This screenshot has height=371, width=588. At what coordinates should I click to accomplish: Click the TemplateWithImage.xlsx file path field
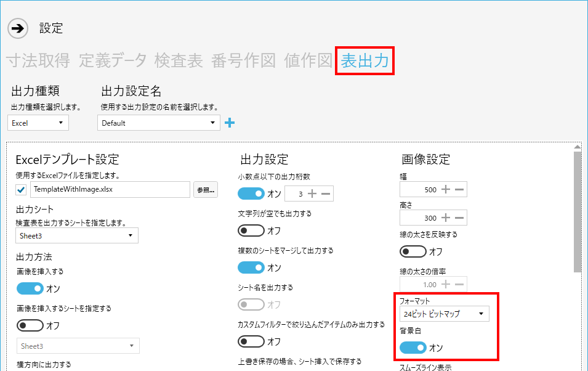[110, 190]
